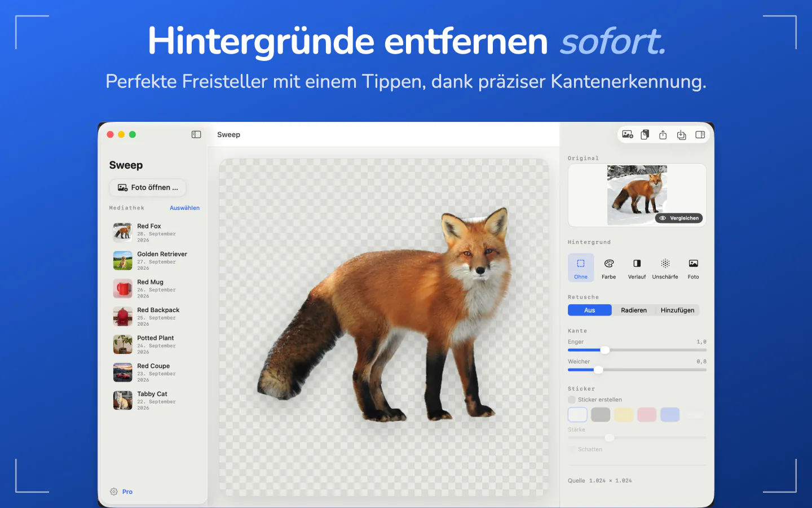Switch Retusche mode to Radieren
The image size is (812, 508).
tap(634, 310)
